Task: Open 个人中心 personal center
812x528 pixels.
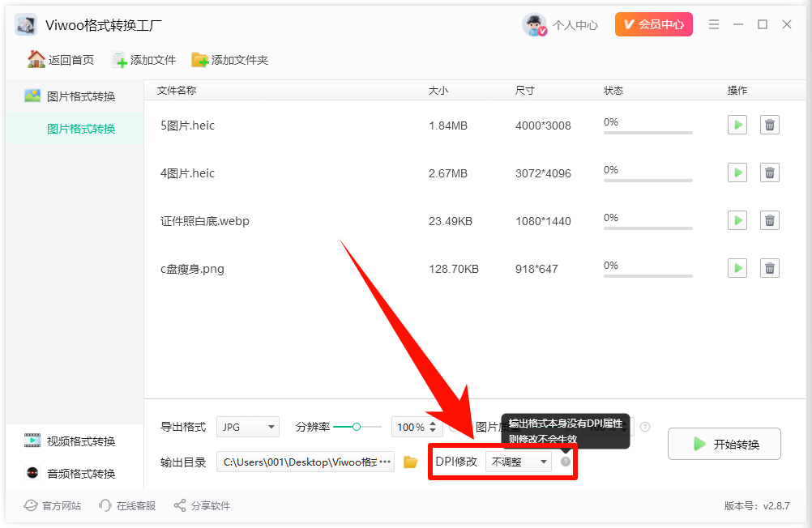Action: pos(575,25)
